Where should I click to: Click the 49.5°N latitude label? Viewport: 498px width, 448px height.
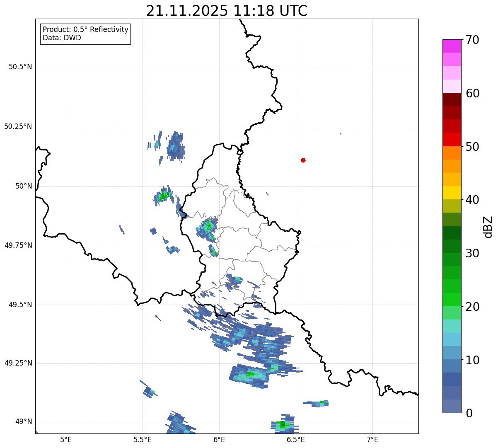[20, 305]
